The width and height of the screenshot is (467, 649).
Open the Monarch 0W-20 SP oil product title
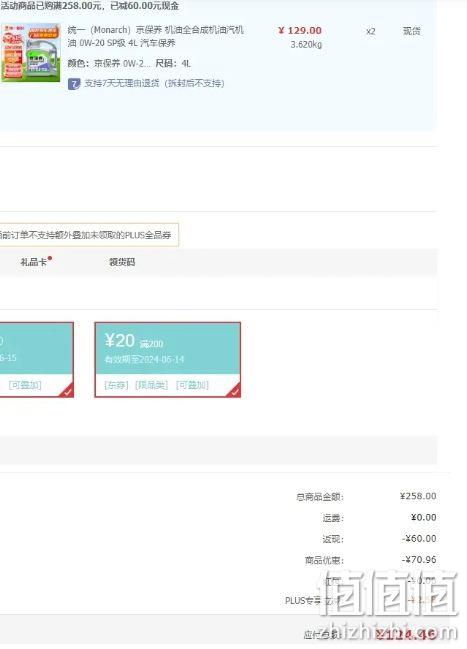click(156, 36)
